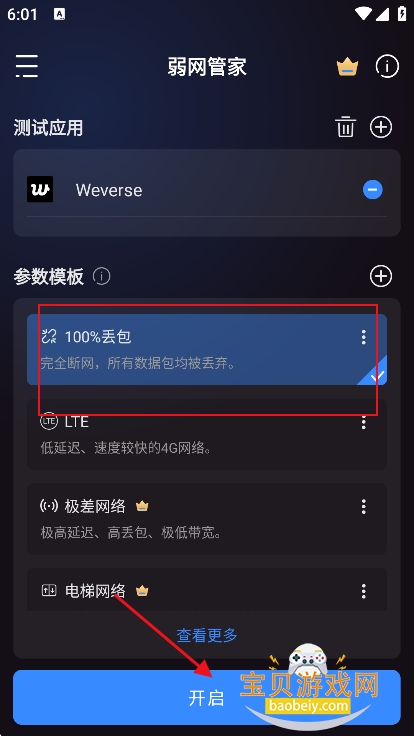Remove Weverse with blue minus button

tap(373, 190)
